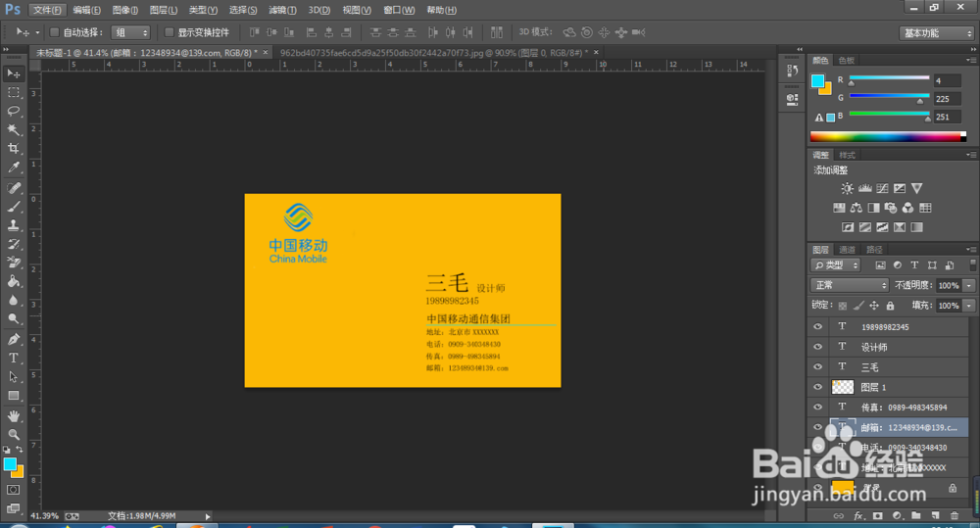Screen dimensions: 980x528
Task: Select the Hand tool
Action: click(x=13, y=416)
